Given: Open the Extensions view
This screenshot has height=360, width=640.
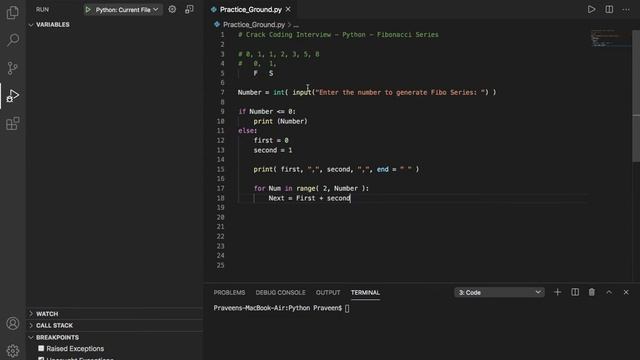Looking at the screenshot, I should point(13,123).
